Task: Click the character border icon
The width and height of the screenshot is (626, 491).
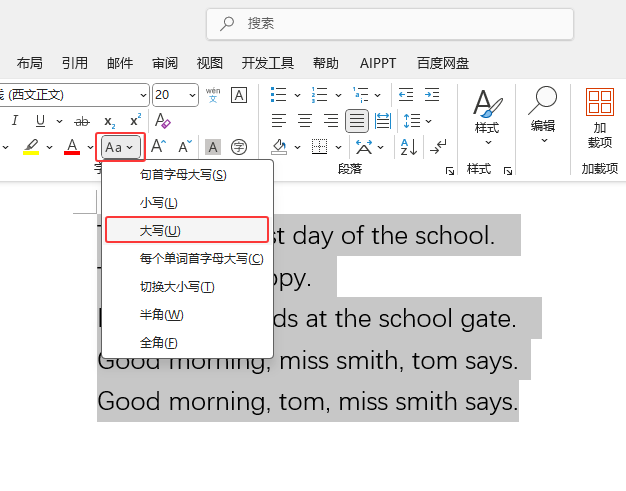Action: (x=239, y=95)
